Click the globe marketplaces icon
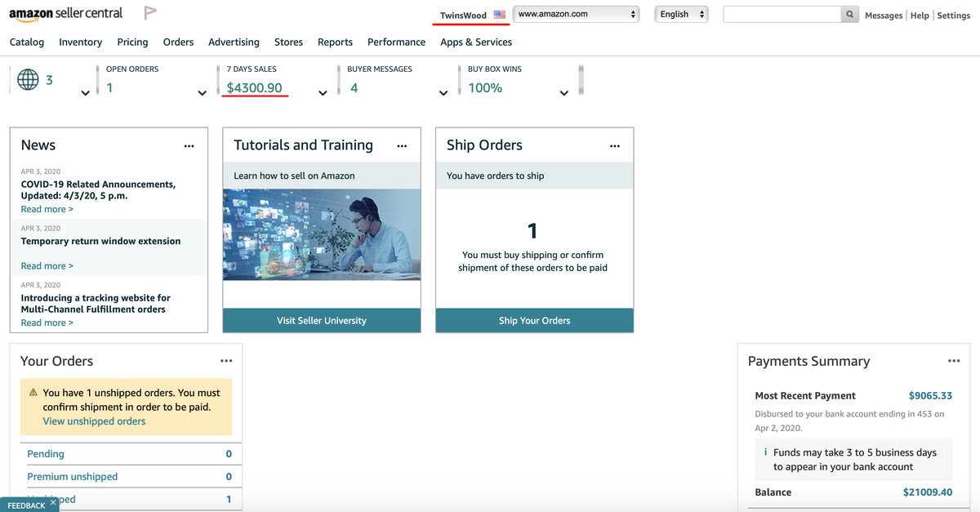The height and width of the screenshot is (512, 980). (x=28, y=79)
